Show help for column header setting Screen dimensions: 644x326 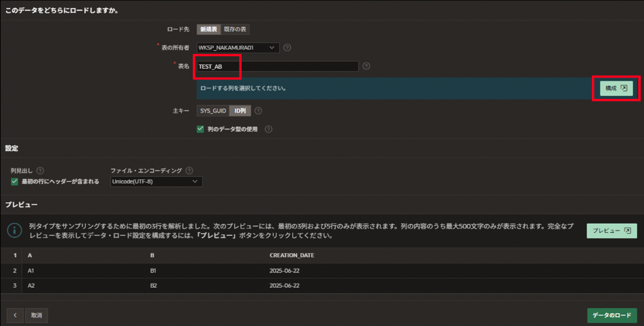click(40, 170)
